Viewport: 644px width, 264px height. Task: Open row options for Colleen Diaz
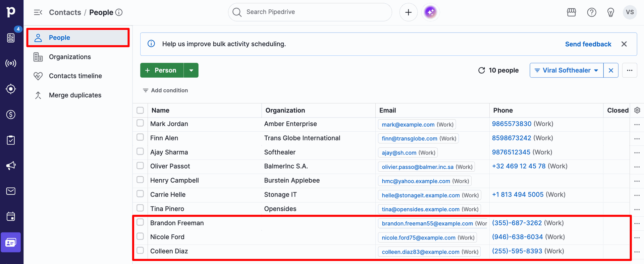tap(637, 252)
